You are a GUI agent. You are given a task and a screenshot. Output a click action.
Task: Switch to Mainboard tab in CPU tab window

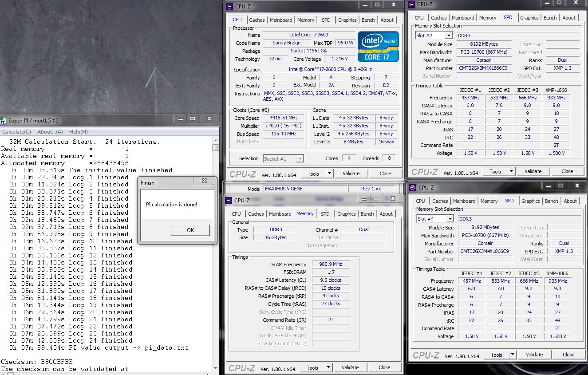click(x=281, y=20)
